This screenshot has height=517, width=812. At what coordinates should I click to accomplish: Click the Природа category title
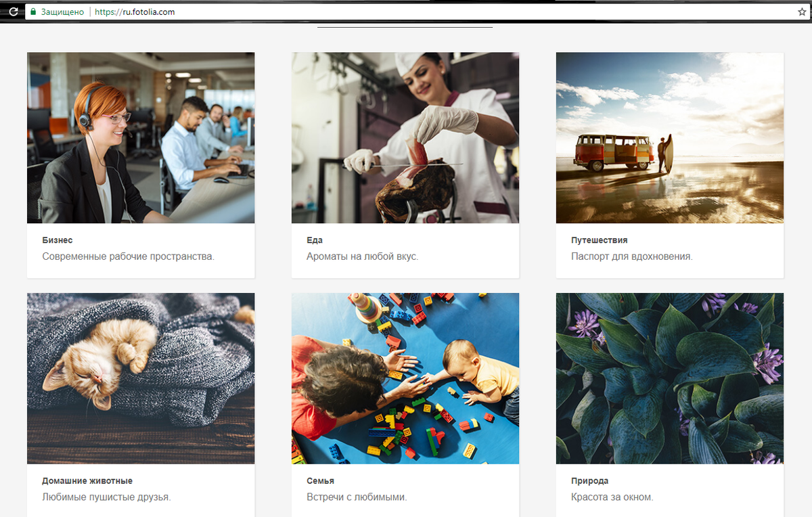[x=589, y=481]
